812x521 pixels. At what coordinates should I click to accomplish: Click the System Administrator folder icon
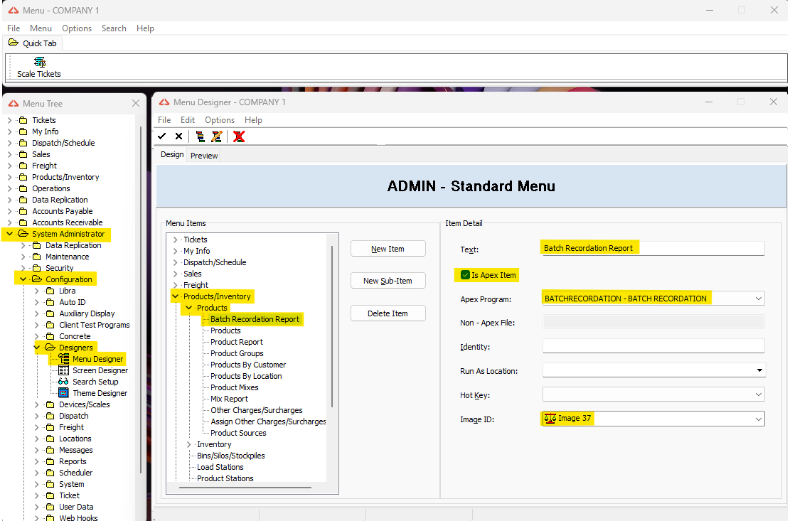point(23,234)
